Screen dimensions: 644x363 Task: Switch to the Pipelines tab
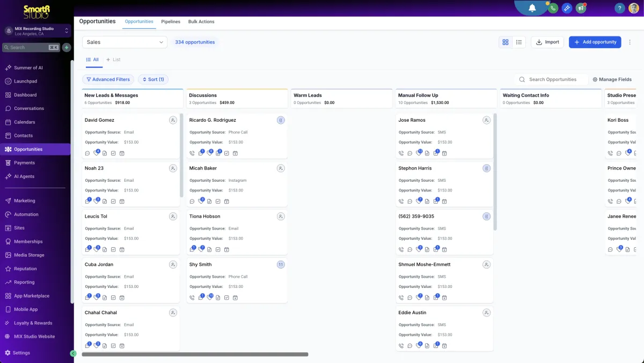(x=171, y=21)
